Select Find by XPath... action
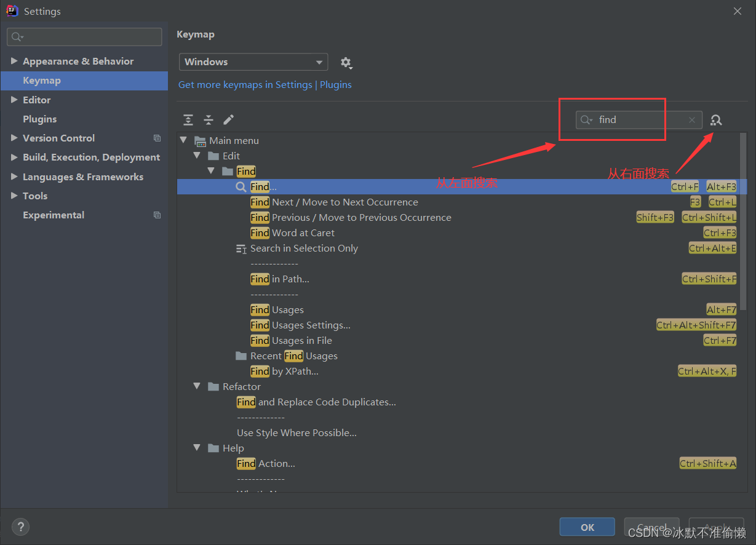 [284, 372]
